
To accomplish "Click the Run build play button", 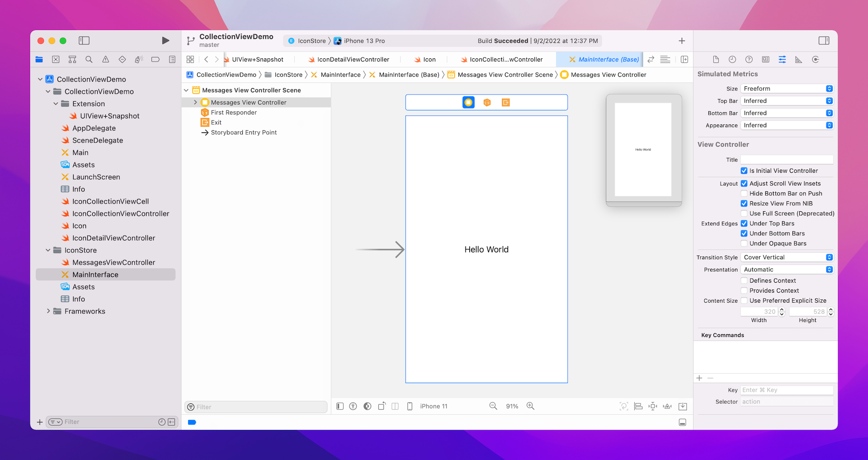I will [x=165, y=41].
